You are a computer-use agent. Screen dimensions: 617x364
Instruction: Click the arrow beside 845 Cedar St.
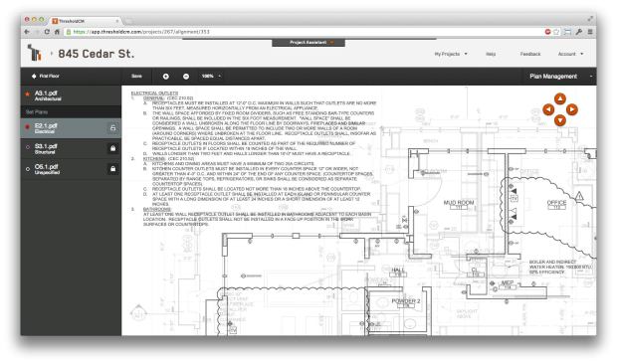pyautogui.click(x=51, y=53)
